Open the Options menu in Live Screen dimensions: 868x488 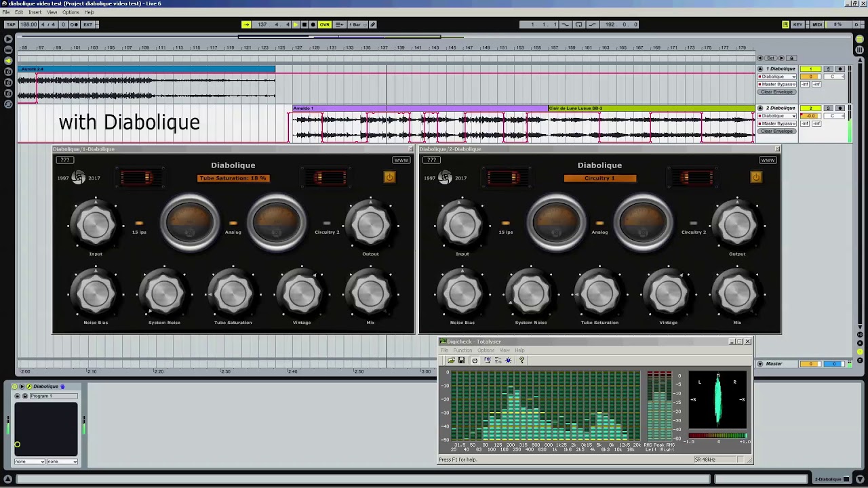pyautogui.click(x=71, y=12)
